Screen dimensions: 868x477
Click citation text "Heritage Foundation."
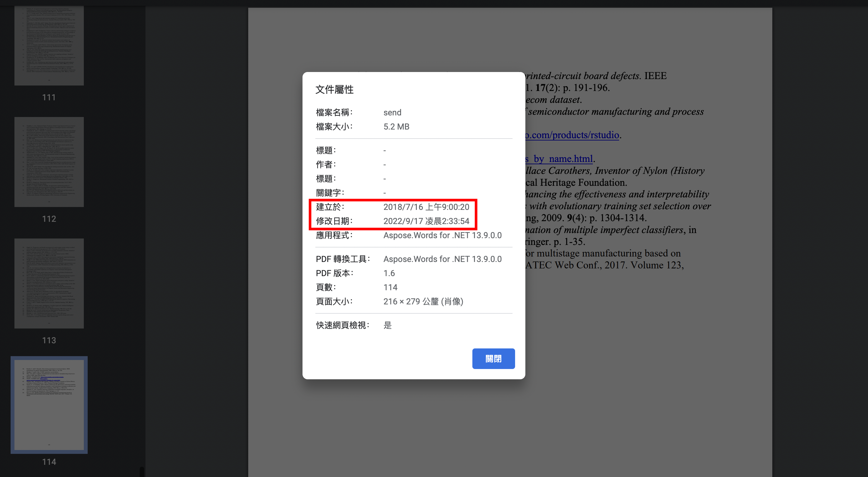(x=583, y=183)
